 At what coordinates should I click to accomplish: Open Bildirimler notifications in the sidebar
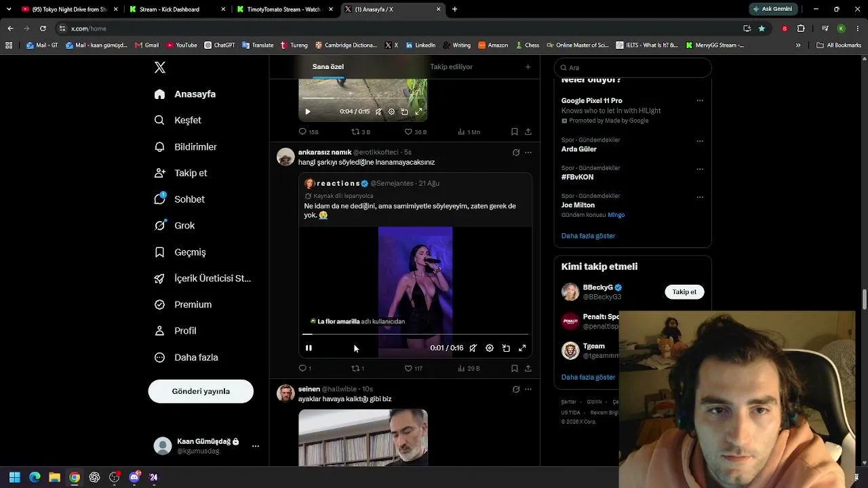185,146
